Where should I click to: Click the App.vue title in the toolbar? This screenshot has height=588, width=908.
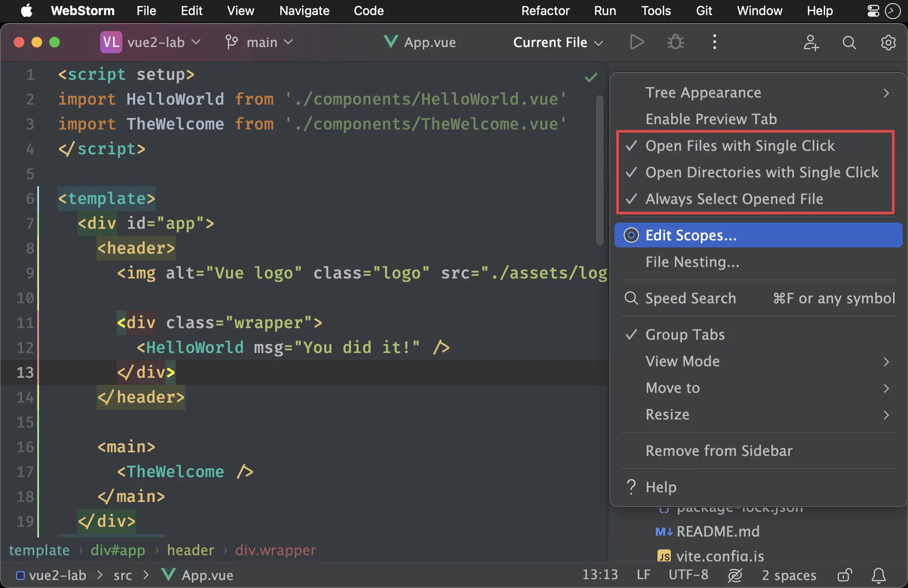point(430,42)
